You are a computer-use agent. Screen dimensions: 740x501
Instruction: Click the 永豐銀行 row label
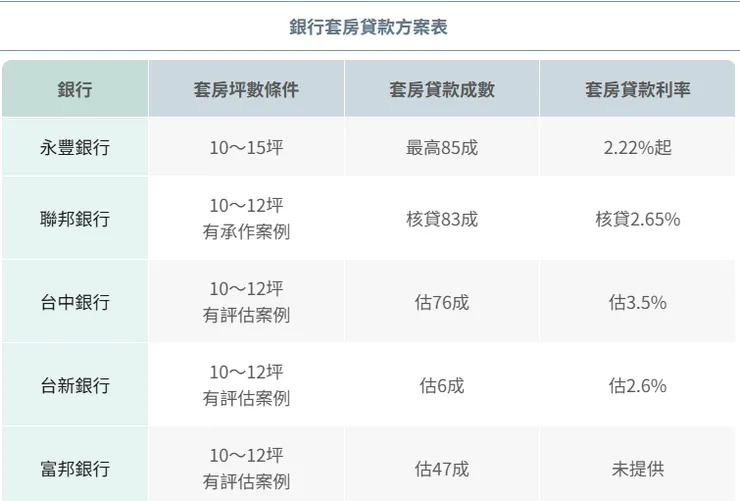[x=75, y=147]
